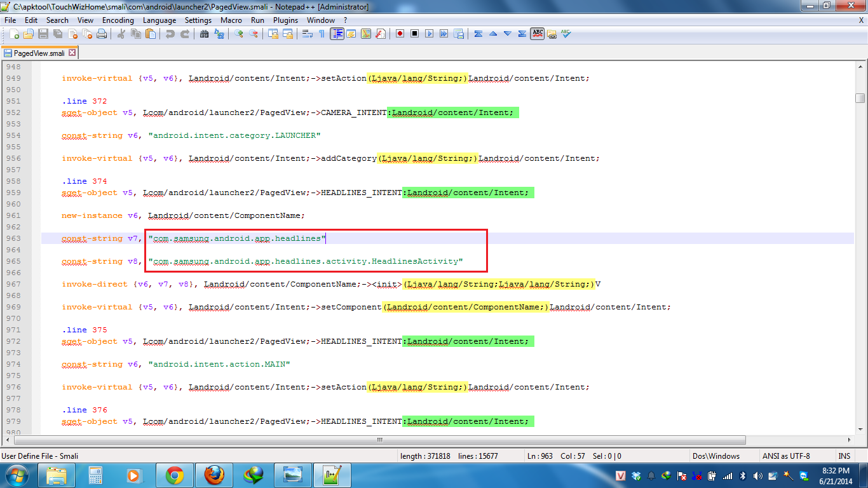
Task: Close the PagedView.smali tab
Action: pyautogui.click(x=72, y=53)
